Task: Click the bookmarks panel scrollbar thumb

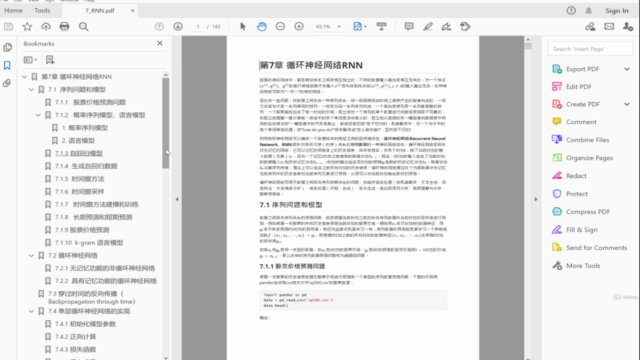Action: [x=165, y=123]
